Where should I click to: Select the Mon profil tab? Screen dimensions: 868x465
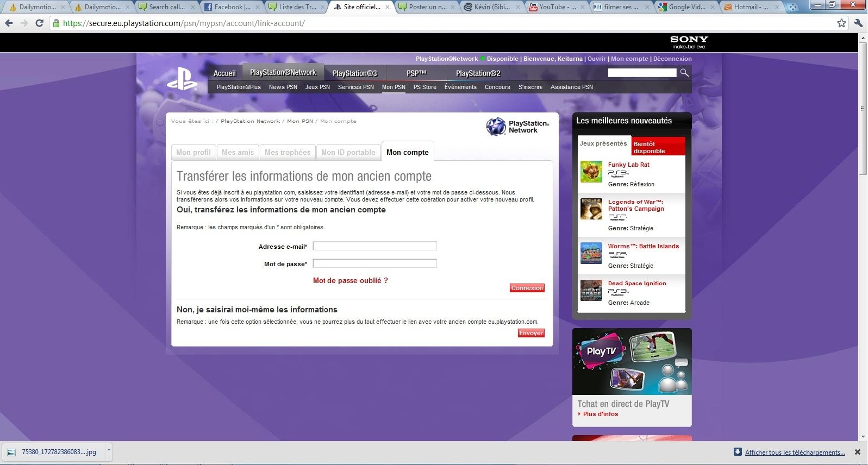tap(193, 152)
